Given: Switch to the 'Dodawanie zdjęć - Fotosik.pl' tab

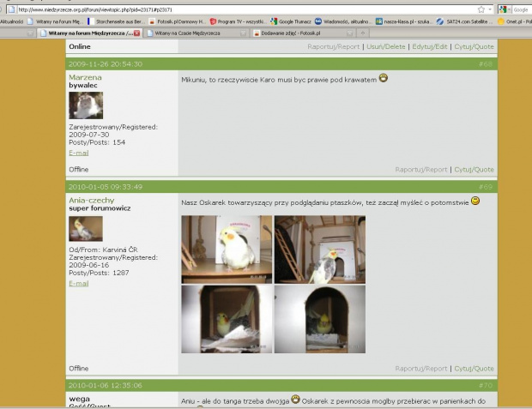Looking at the screenshot, I should (x=303, y=33).
